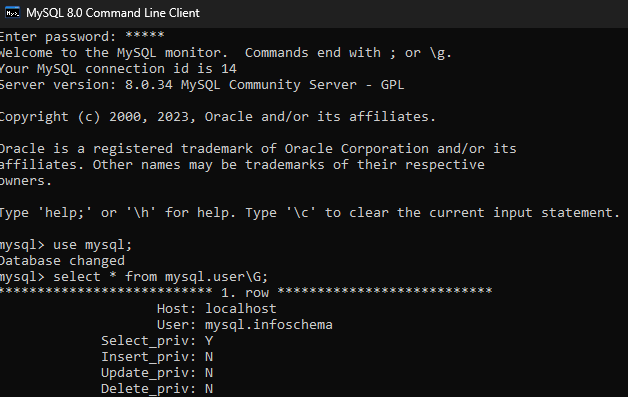The image size is (628, 397).
Task: Click the 'select * from mysql.user\G;' command
Action: click(161, 277)
